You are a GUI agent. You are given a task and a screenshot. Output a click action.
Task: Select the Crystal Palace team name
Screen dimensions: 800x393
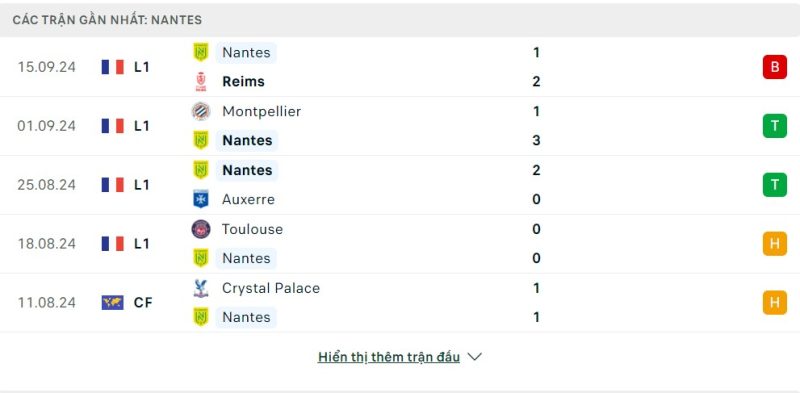tap(271, 288)
